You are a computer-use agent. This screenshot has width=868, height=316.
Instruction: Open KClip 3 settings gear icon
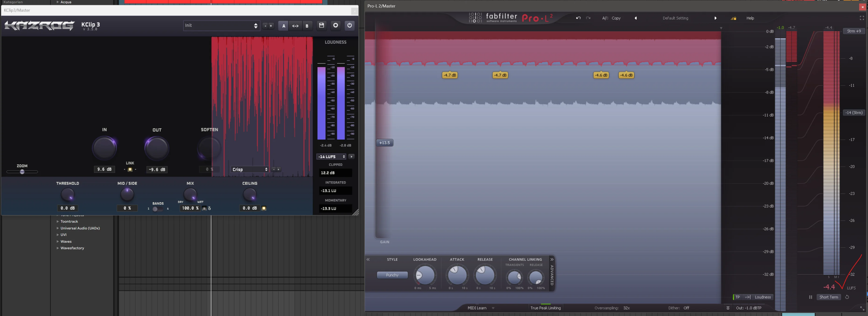click(x=336, y=25)
